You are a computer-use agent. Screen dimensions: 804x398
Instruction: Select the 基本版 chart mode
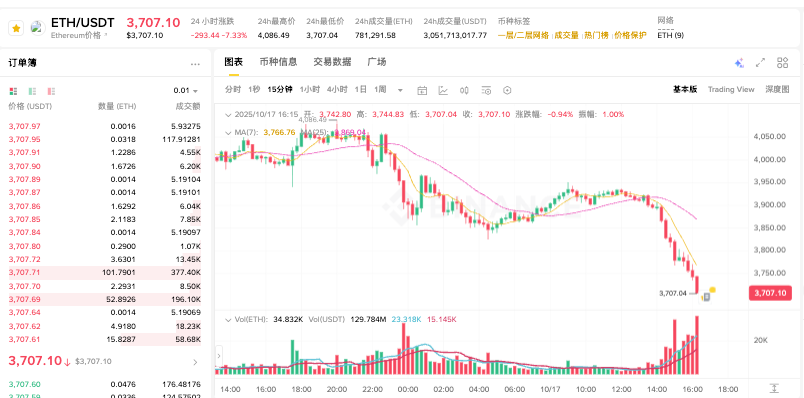tap(685, 89)
